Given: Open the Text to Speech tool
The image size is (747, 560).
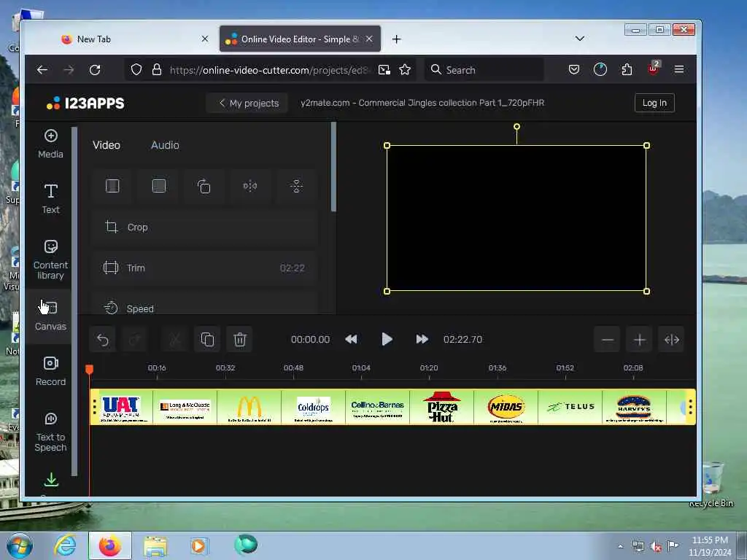Looking at the screenshot, I should pos(50,432).
